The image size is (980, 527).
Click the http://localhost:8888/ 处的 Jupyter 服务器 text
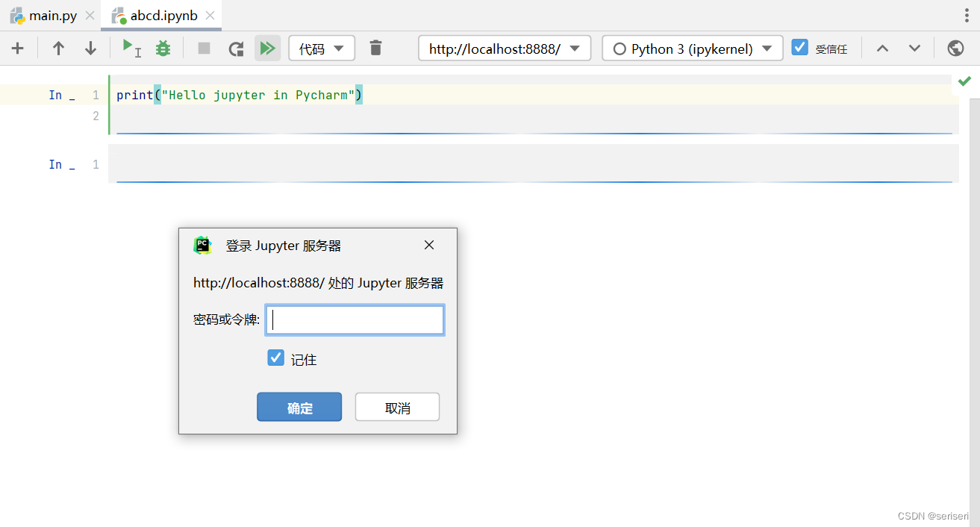pos(319,283)
